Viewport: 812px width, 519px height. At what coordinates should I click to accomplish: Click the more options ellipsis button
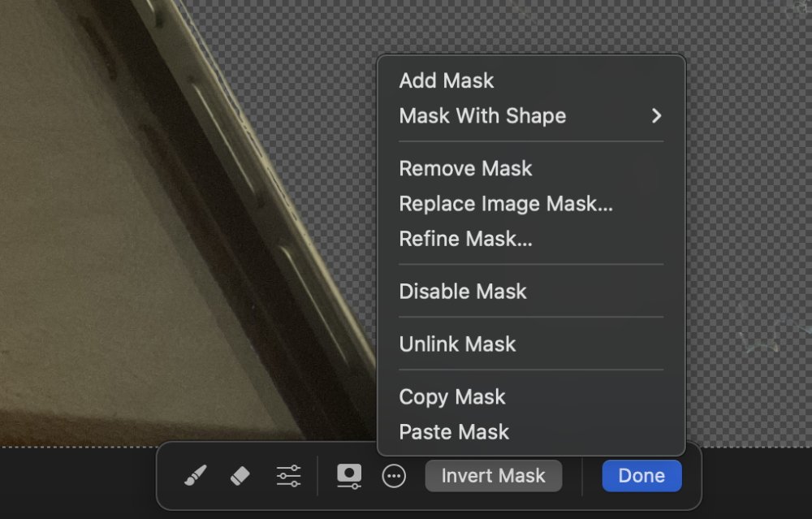pos(394,476)
